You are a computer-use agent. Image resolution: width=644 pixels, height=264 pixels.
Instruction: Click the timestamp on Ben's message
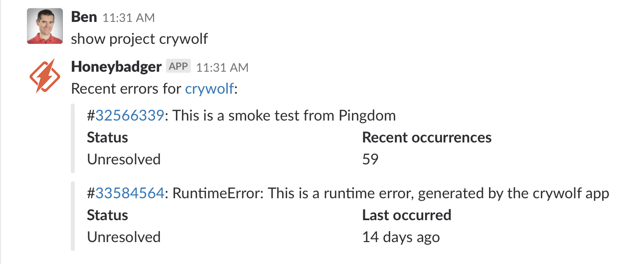(x=129, y=18)
